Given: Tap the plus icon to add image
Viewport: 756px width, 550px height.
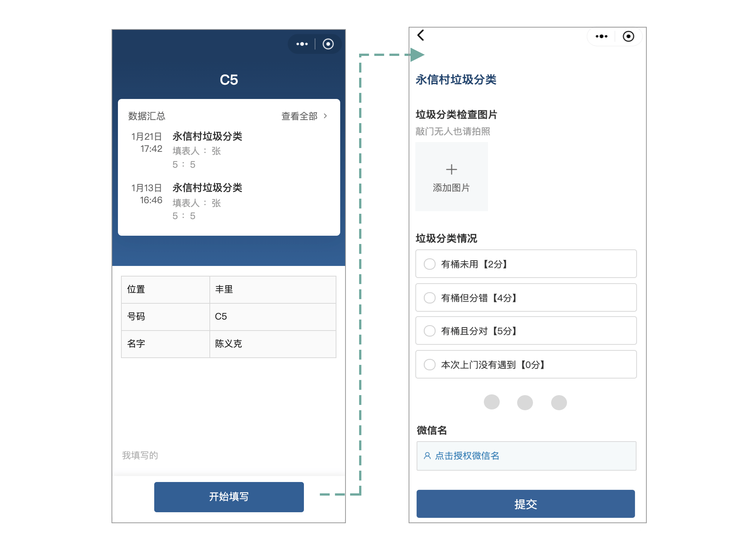Looking at the screenshot, I should pos(451,169).
